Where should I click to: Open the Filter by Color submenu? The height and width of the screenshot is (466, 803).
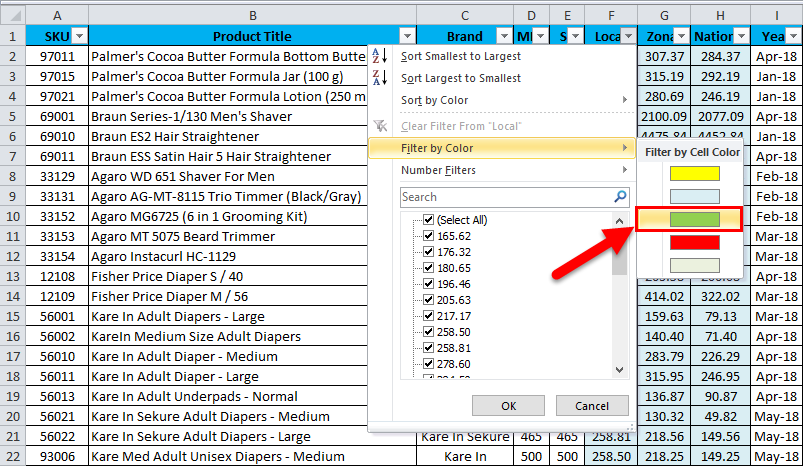502,148
